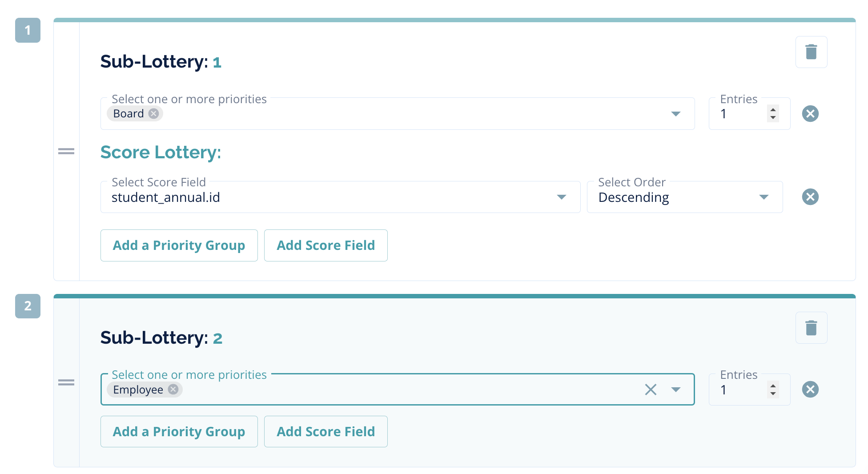The width and height of the screenshot is (868, 474).
Task: Grab the drag handle of Sub-Lottery 1
Action: click(x=66, y=152)
